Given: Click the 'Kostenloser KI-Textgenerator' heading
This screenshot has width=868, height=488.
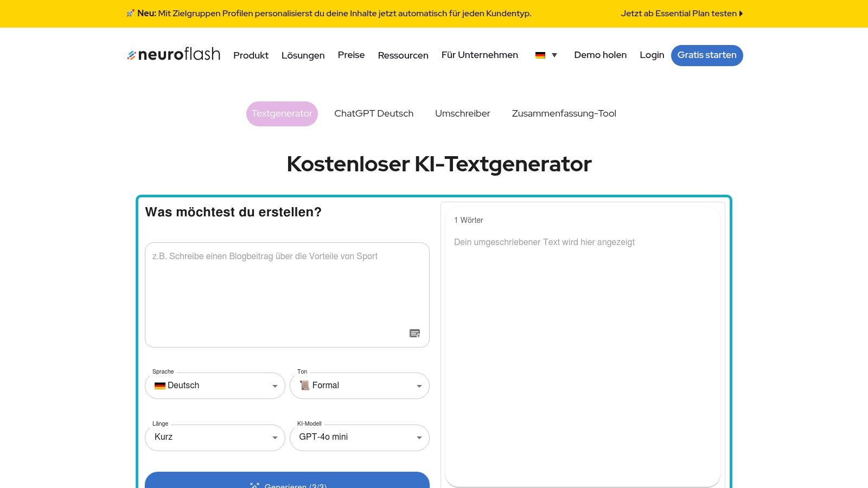Looking at the screenshot, I should 439,164.
